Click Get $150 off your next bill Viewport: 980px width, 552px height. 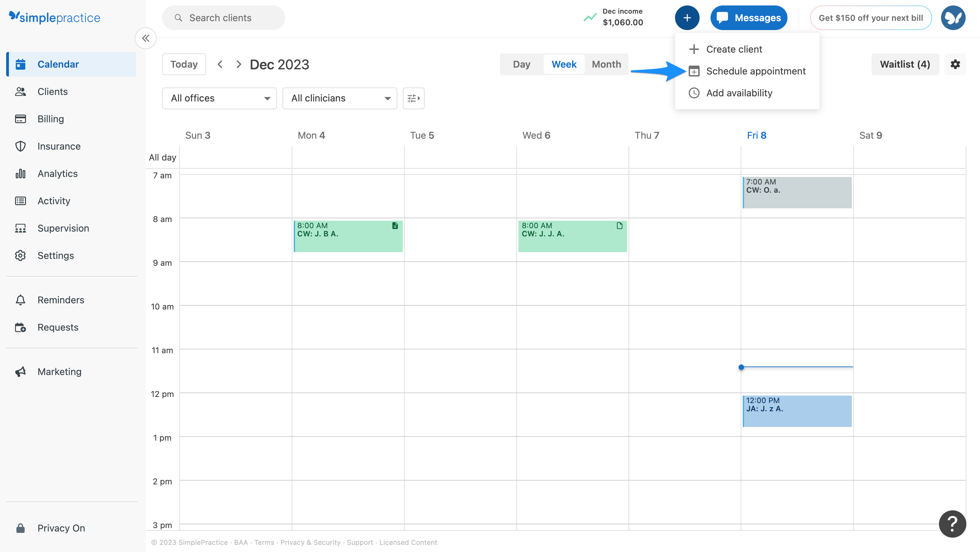(871, 17)
